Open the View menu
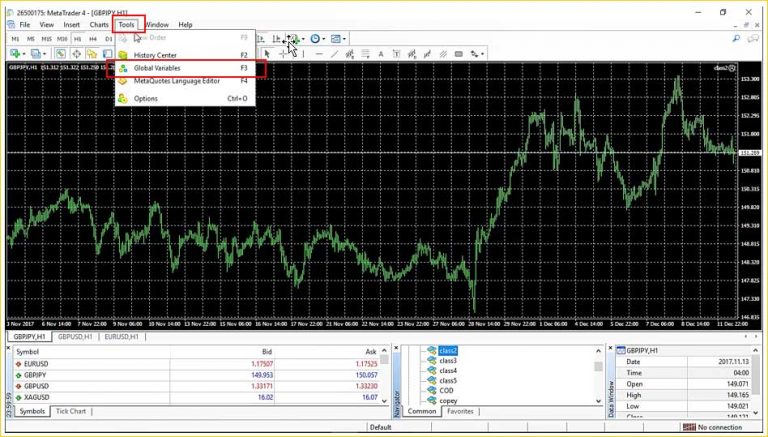 [x=47, y=24]
